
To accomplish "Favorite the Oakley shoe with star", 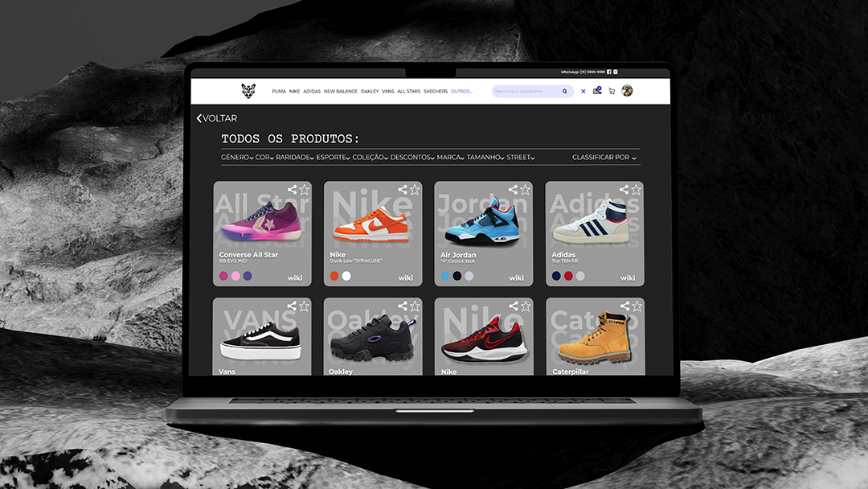I will pyautogui.click(x=415, y=306).
